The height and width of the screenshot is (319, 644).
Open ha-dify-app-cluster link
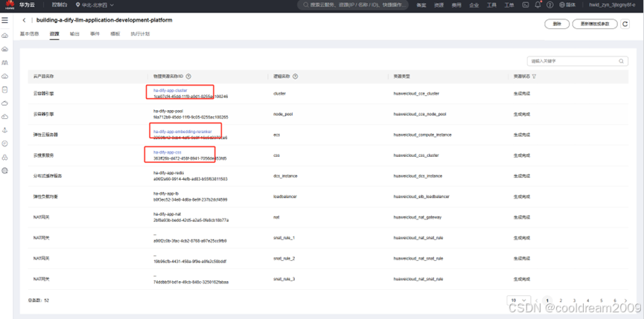[x=170, y=90]
